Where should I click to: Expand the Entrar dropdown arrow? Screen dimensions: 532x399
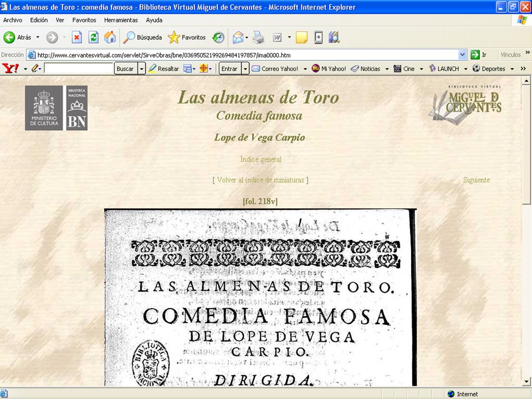(245, 69)
